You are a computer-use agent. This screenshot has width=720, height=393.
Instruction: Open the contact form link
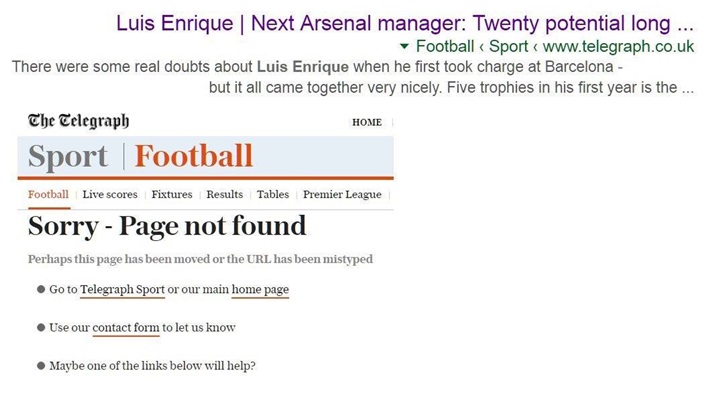coord(126,328)
